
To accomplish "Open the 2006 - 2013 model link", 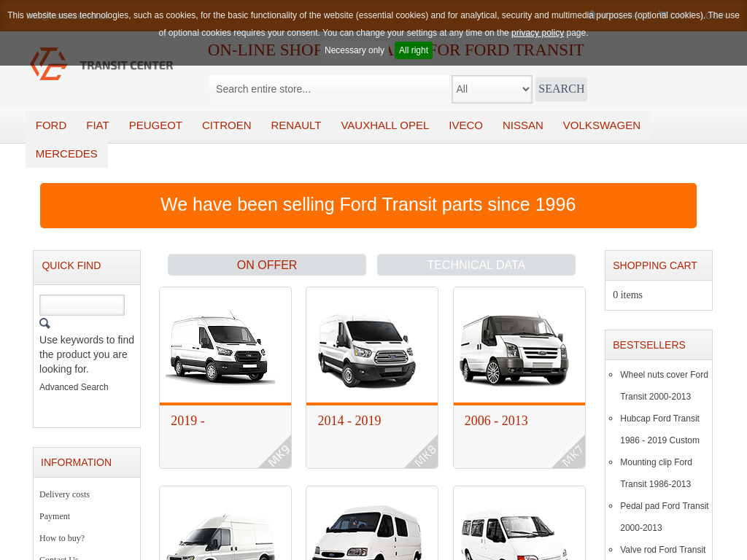I will pos(496,421).
